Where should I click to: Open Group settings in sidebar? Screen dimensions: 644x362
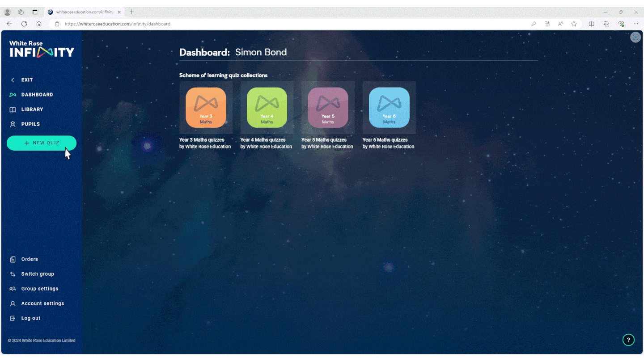(x=39, y=289)
